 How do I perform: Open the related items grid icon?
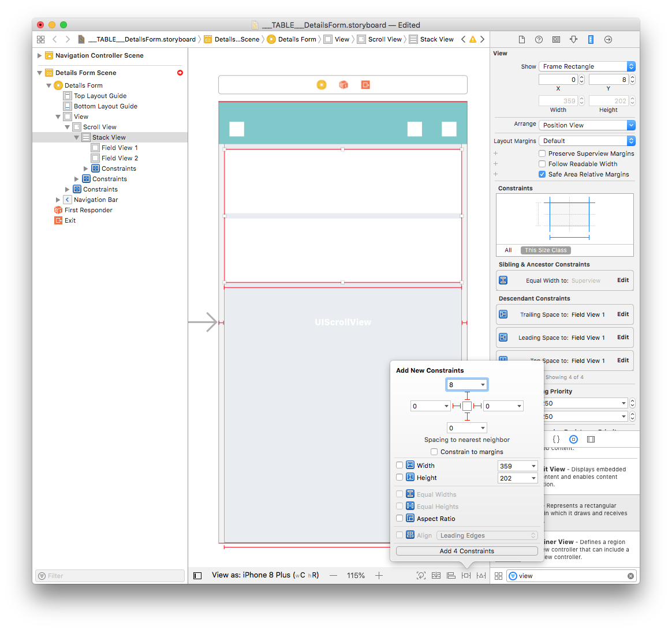coord(41,39)
